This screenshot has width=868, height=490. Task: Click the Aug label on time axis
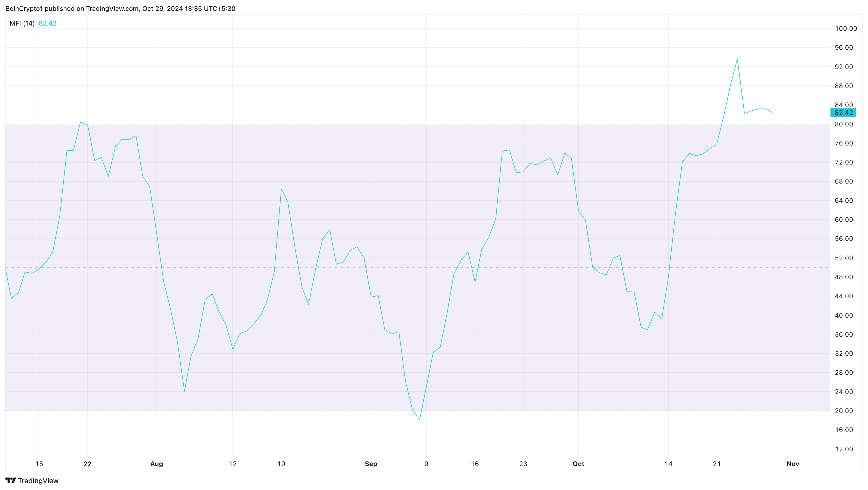pos(156,464)
